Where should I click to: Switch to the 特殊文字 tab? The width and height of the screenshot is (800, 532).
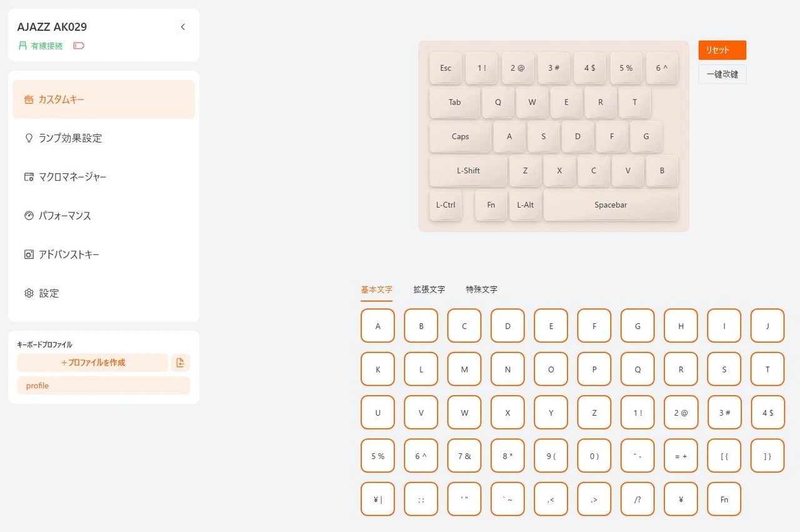point(481,289)
